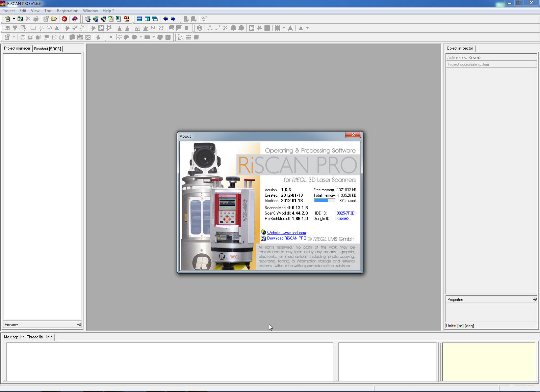Click the Project coordinate system field

(x=491, y=64)
